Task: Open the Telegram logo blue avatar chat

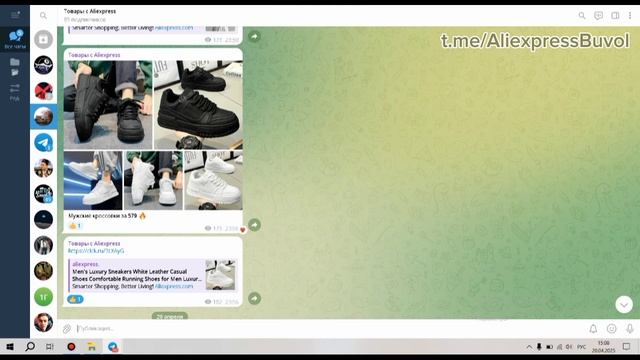Action: (x=43, y=142)
